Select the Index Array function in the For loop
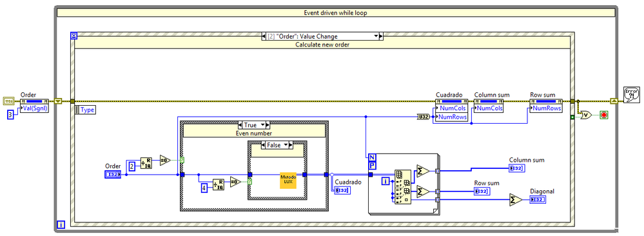Screen dimensions: 644x236 click(x=402, y=186)
